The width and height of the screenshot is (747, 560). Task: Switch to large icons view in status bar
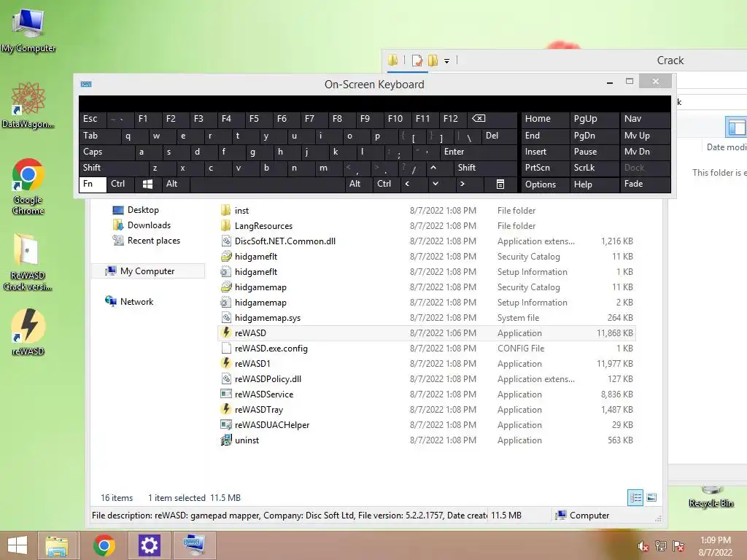pos(651,497)
